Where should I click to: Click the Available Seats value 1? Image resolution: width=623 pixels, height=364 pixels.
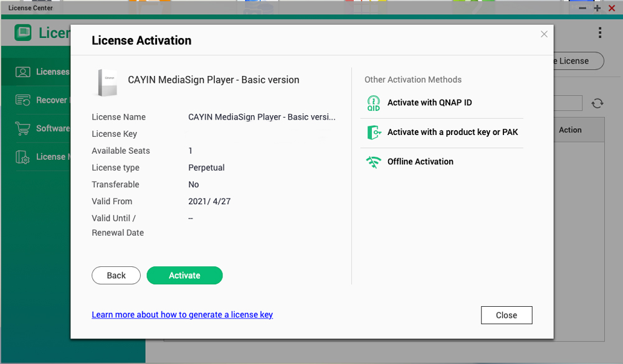pyautogui.click(x=190, y=151)
